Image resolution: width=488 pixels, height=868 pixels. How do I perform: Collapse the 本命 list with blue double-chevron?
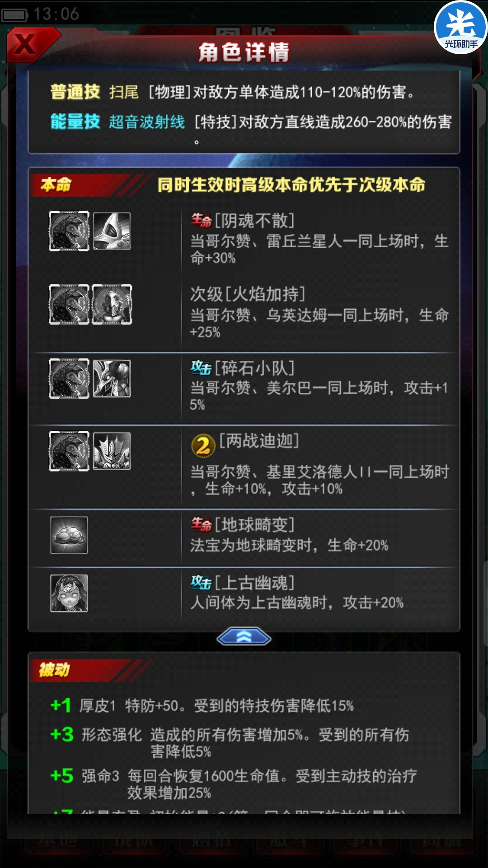[244, 637]
